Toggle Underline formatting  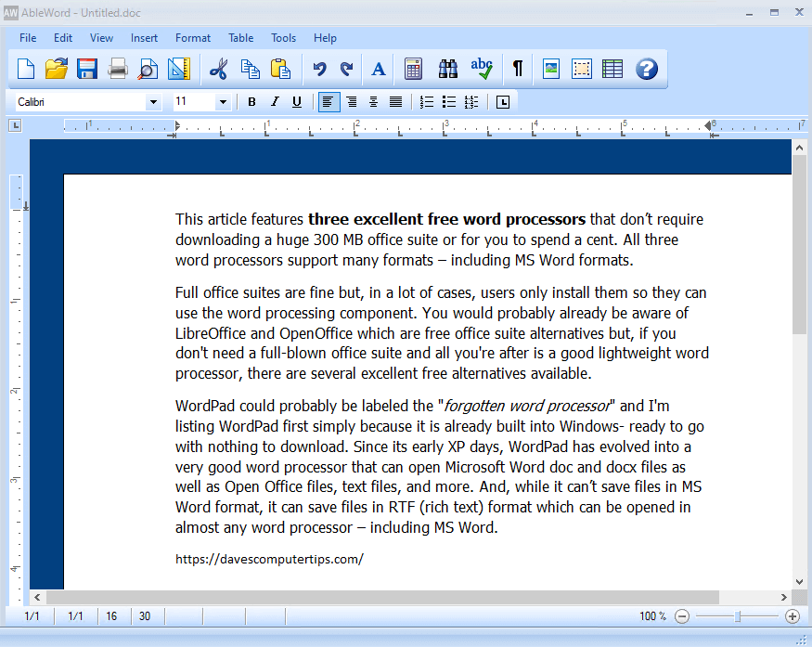(x=297, y=102)
